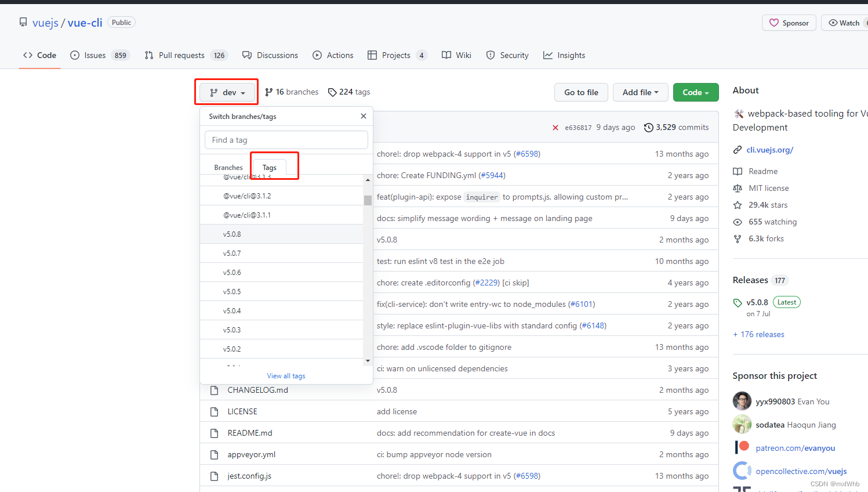Open the 224 tags link
Image resolution: width=868 pixels, height=492 pixels.
(x=349, y=92)
